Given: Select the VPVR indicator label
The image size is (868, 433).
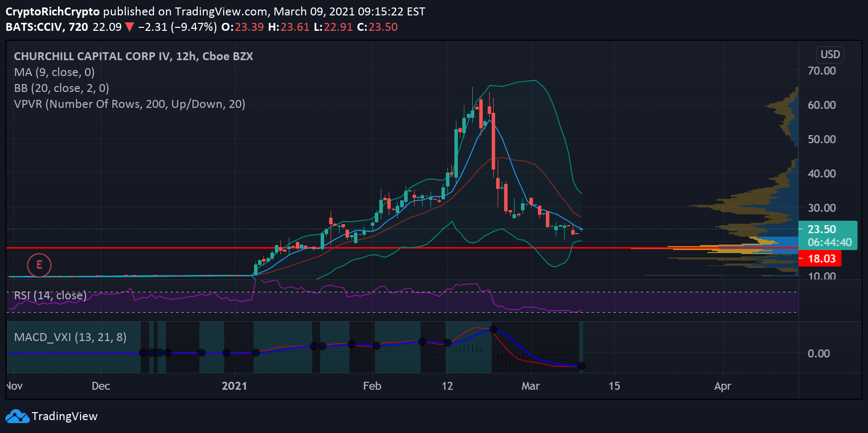Looking at the screenshot, I should tap(130, 104).
